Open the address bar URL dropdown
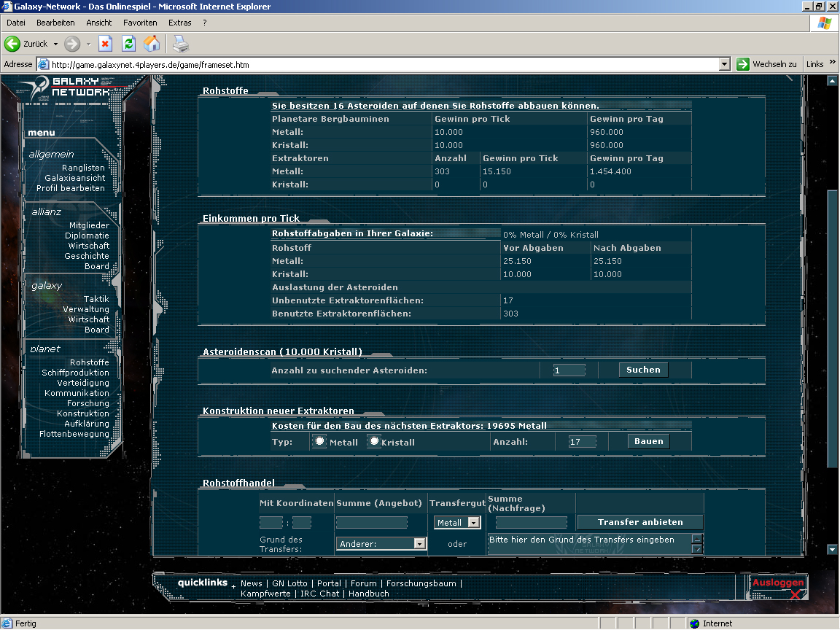 coord(724,64)
